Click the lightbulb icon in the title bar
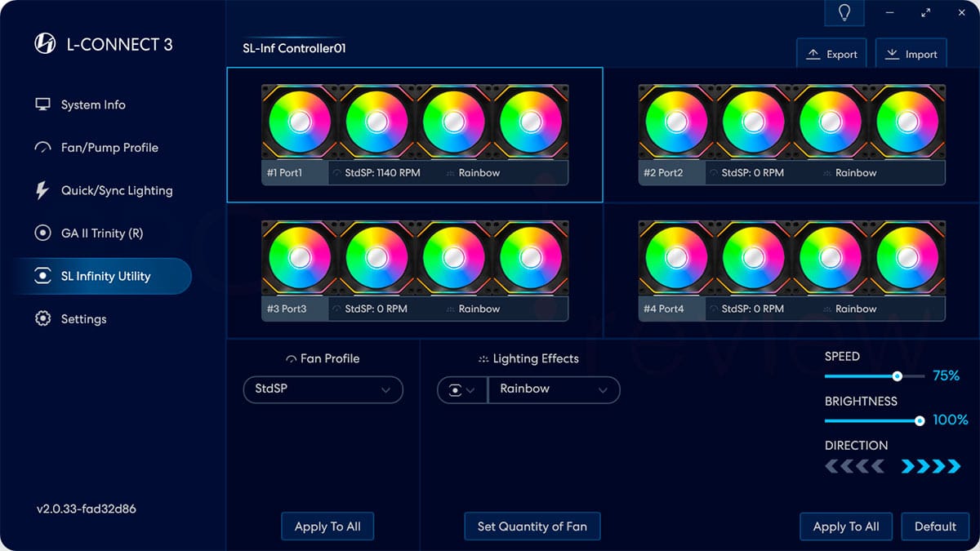 [844, 13]
